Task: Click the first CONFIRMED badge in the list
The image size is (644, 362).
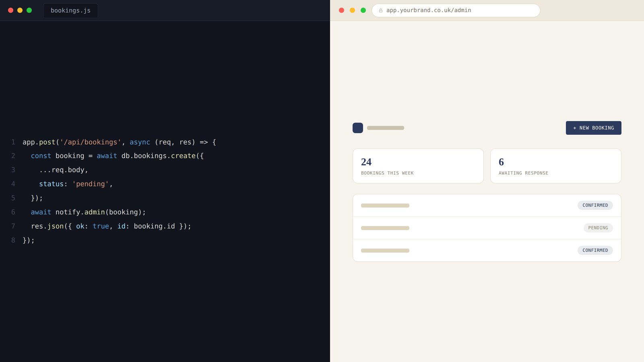Action: pyautogui.click(x=595, y=205)
